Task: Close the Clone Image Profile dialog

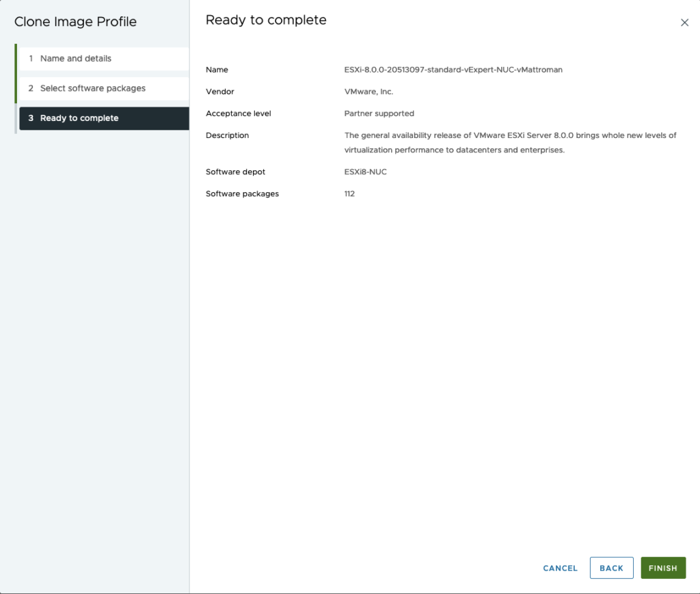Action: pyautogui.click(x=684, y=23)
